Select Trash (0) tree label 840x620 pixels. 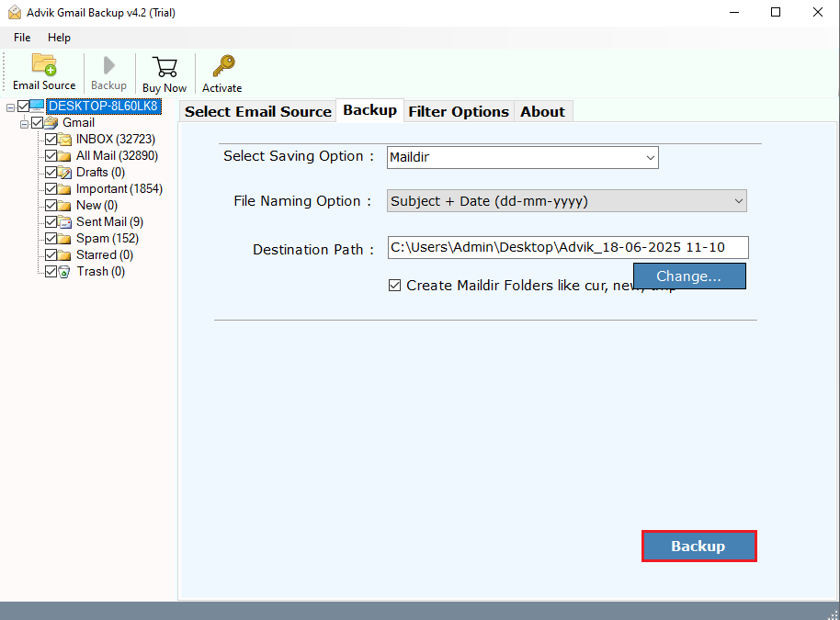pyautogui.click(x=101, y=272)
